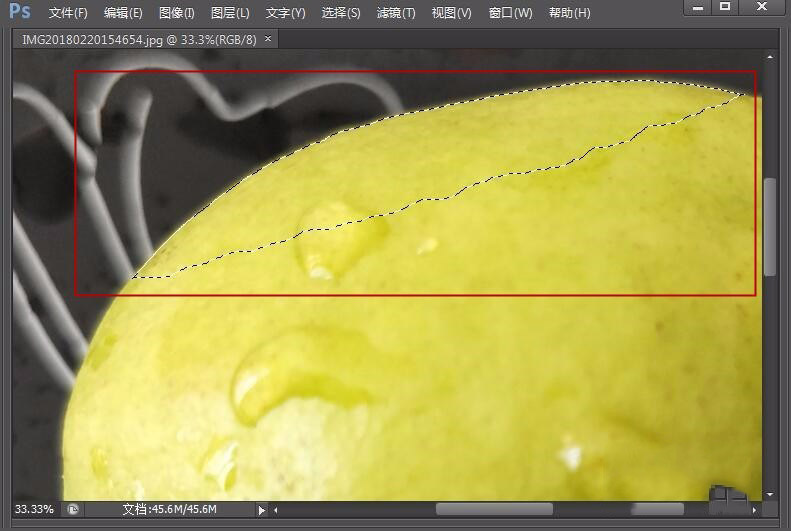Click the horizontal scrollbar left arrow
Screen dimensions: 791x531
click(275, 510)
